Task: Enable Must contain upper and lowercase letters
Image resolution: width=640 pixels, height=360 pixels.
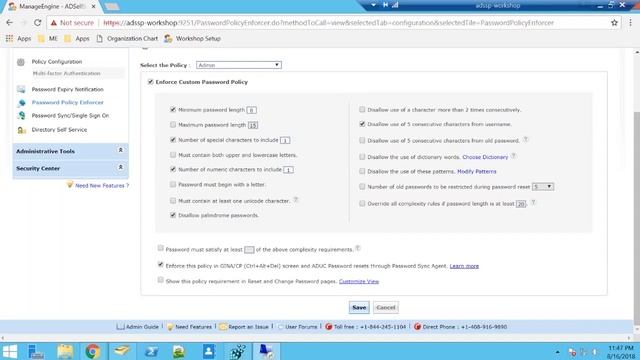Action: [x=173, y=155]
